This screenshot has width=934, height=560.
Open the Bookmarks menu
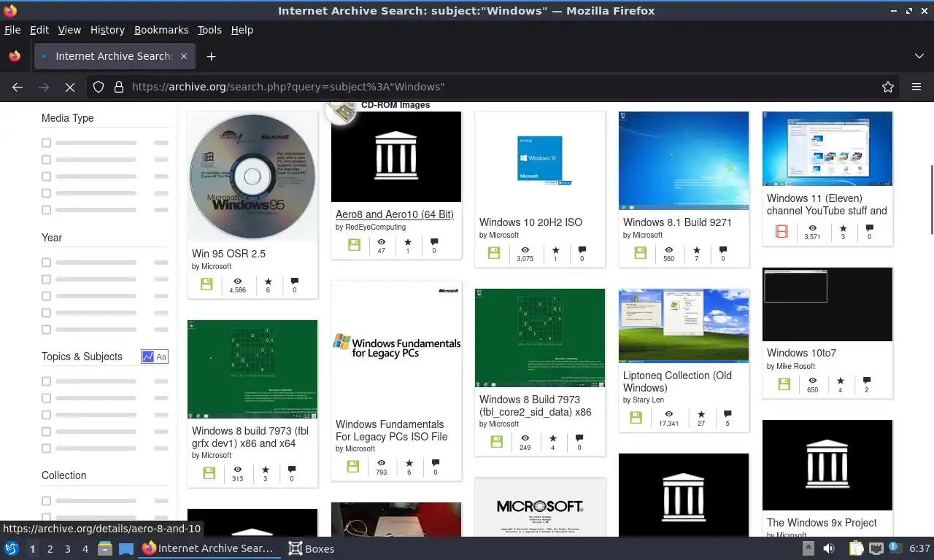tap(161, 30)
